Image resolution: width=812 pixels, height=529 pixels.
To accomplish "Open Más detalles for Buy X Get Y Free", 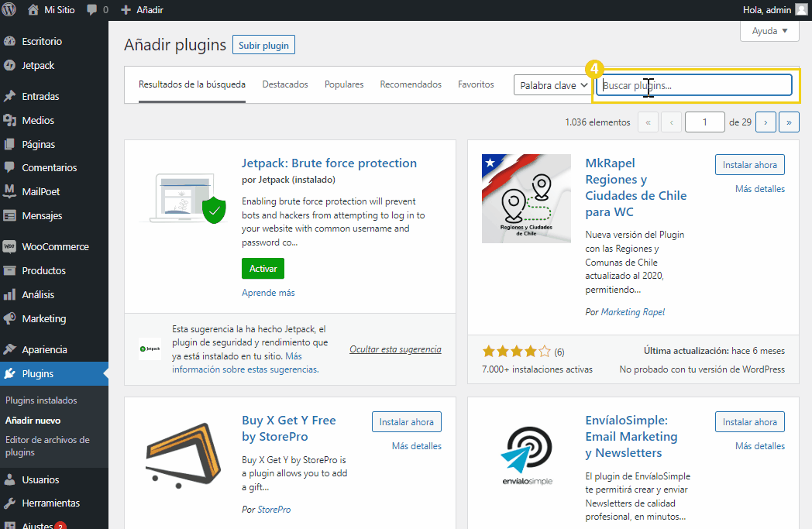I will 416,445.
